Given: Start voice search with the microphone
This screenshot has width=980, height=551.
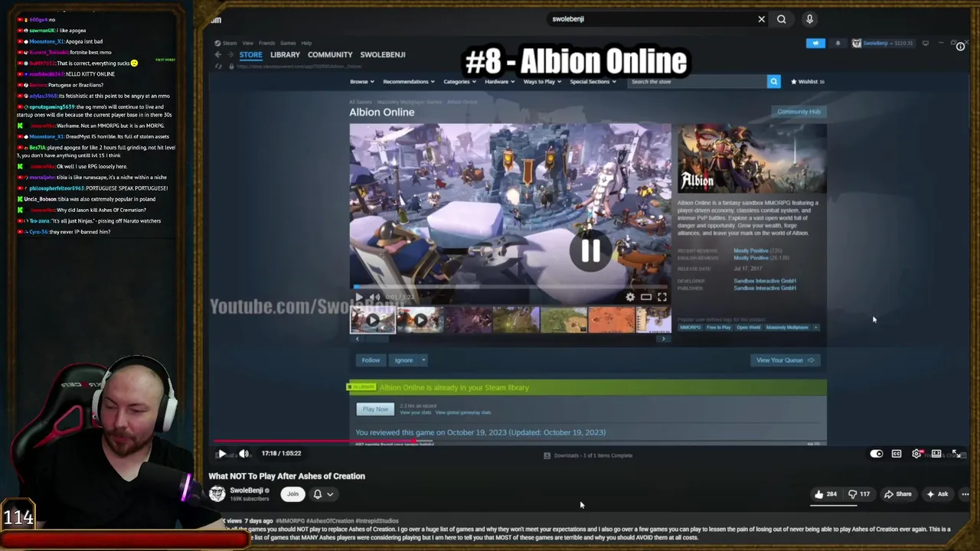Looking at the screenshot, I should coord(809,19).
